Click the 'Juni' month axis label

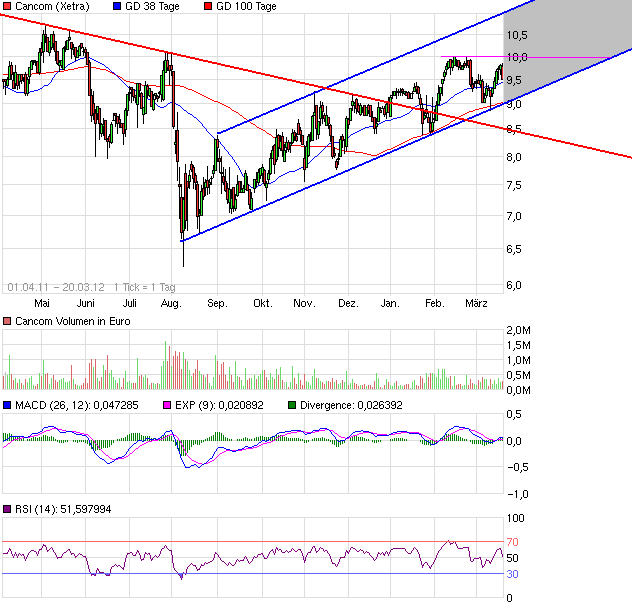pos(85,303)
